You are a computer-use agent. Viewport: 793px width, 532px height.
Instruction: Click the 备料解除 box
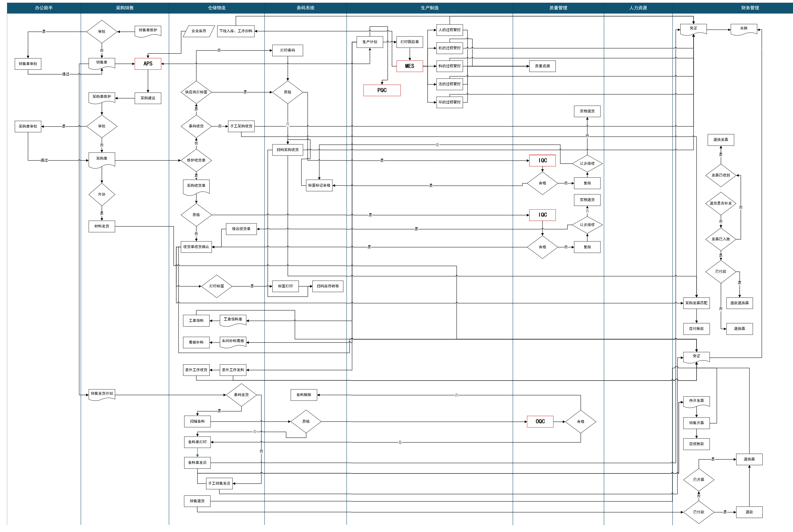coord(303,395)
